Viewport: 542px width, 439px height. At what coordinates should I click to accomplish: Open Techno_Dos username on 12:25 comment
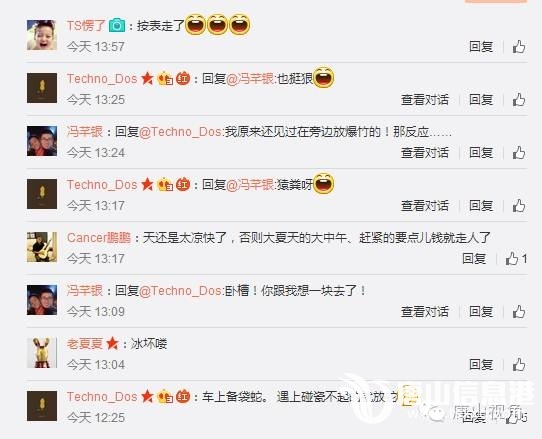pyautogui.click(x=102, y=397)
